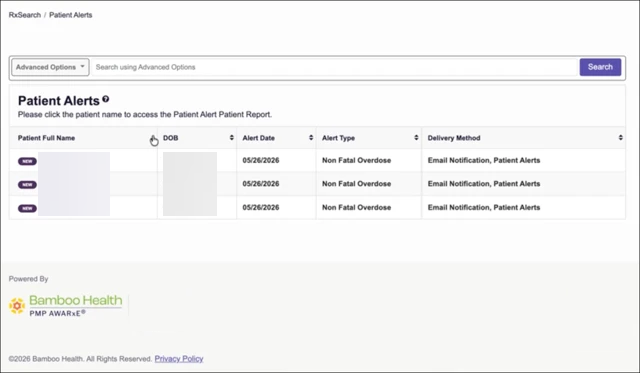Open third row patient name report
Screen dimensions: 640x373
point(74,207)
